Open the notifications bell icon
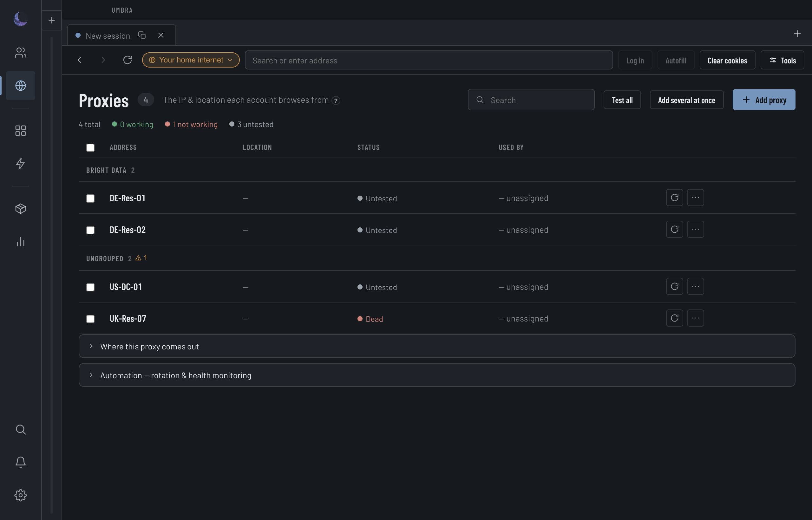Screen dimensions: 812x520 pyautogui.click(x=20, y=462)
